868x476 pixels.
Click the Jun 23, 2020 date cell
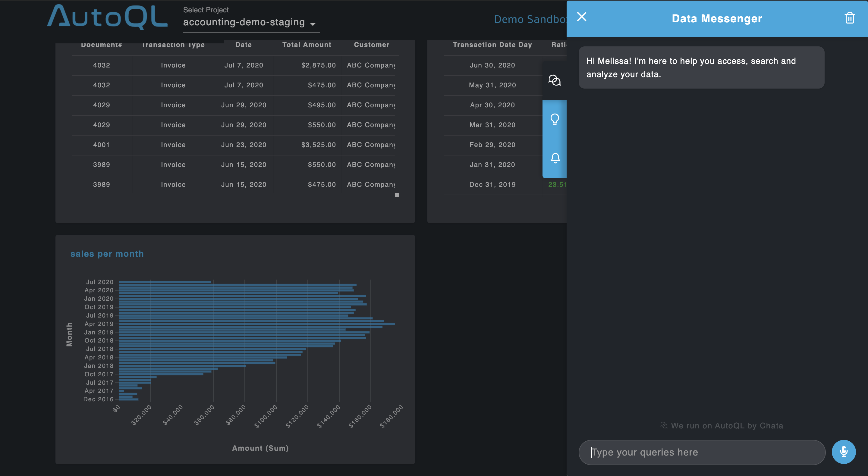click(x=244, y=145)
